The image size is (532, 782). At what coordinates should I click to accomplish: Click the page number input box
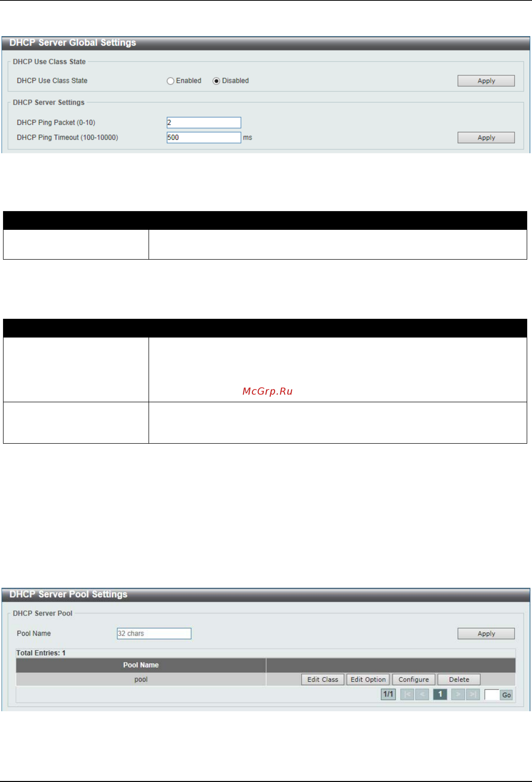pyautogui.click(x=492, y=695)
